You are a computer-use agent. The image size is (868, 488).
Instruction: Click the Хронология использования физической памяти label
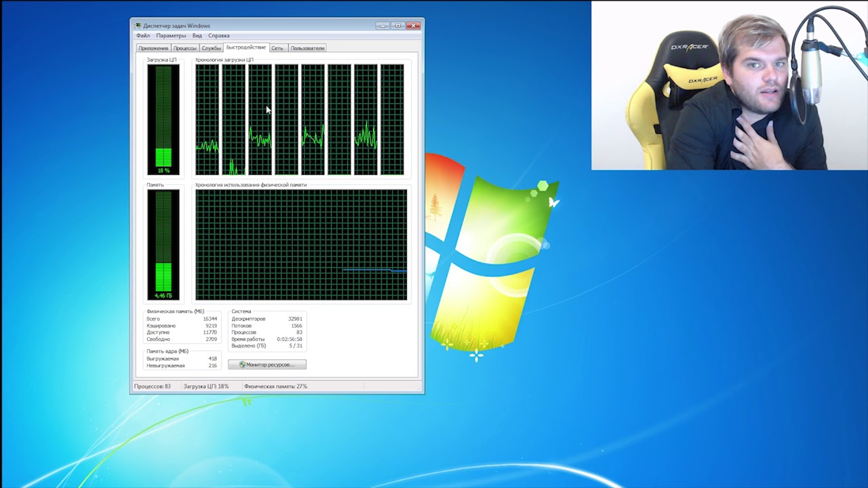pos(251,184)
